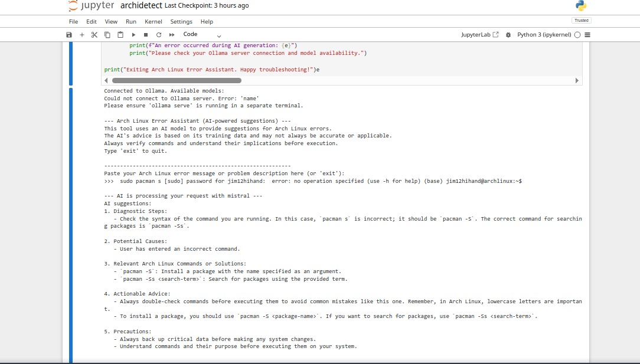
Task: Click the '2. Potential Causes:' output line
Action: pos(136,241)
